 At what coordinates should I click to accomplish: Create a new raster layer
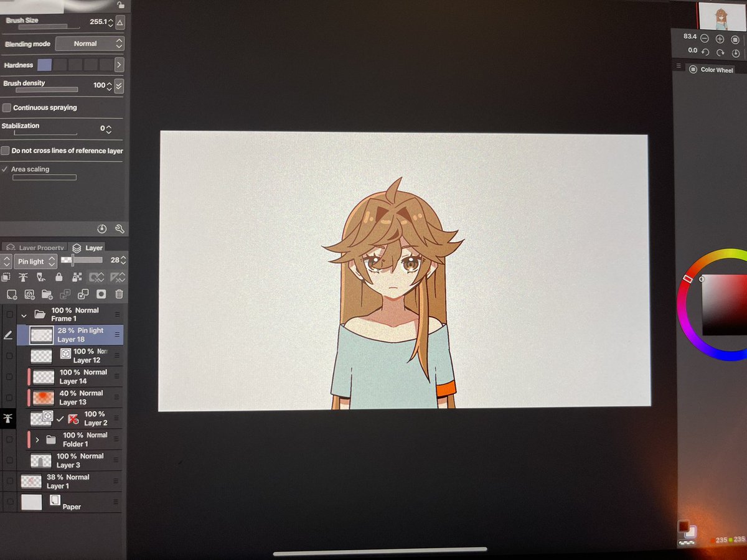click(11, 294)
